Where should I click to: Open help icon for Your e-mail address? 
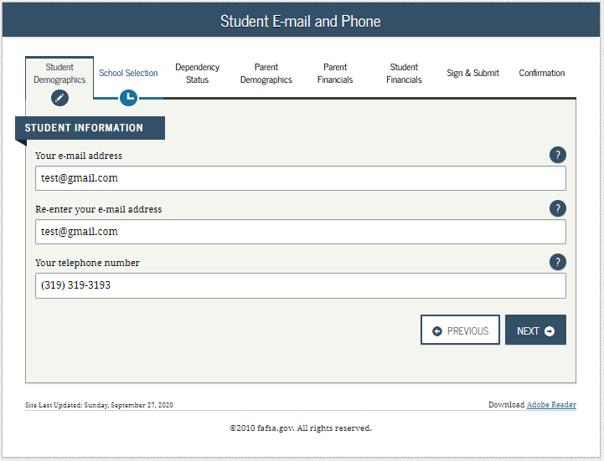557,155
